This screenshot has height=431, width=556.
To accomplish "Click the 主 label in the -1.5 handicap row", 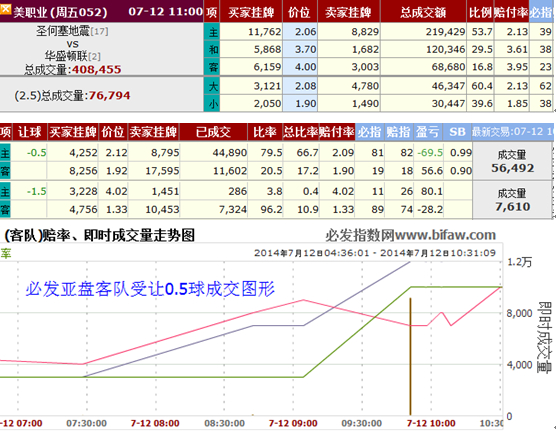I will click(5, 192).
